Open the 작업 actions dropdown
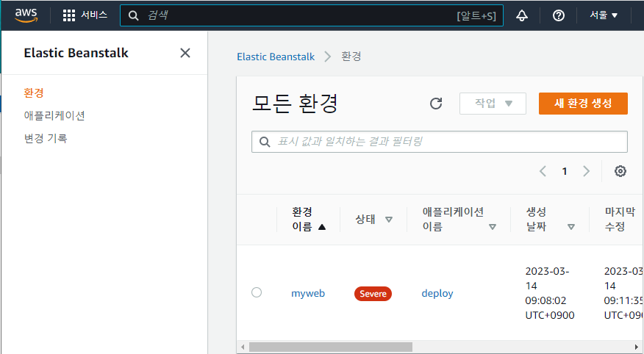This screenshot has width=644, height=354. (x=493, y=104)
